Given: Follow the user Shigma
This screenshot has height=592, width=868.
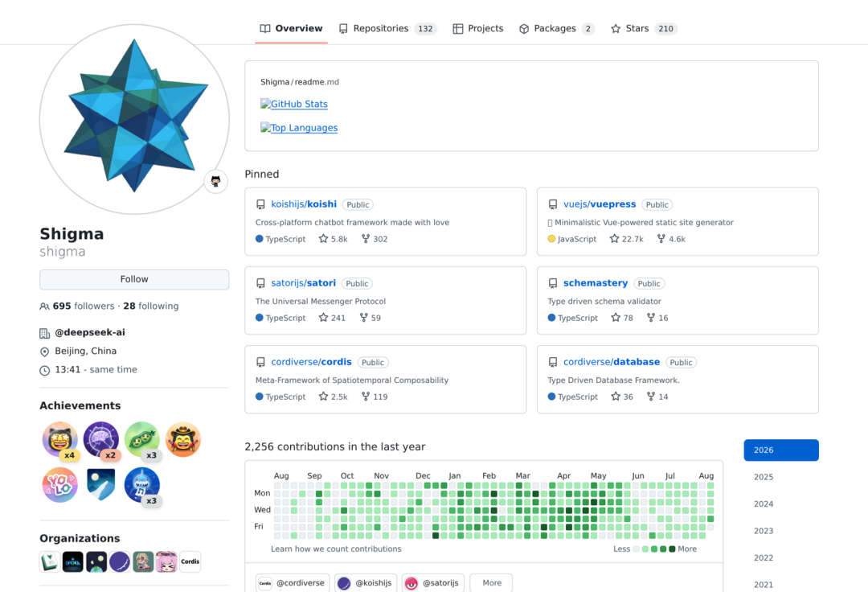Looking at the screenshot, I should pyautogui.click(x=134, y=279).
